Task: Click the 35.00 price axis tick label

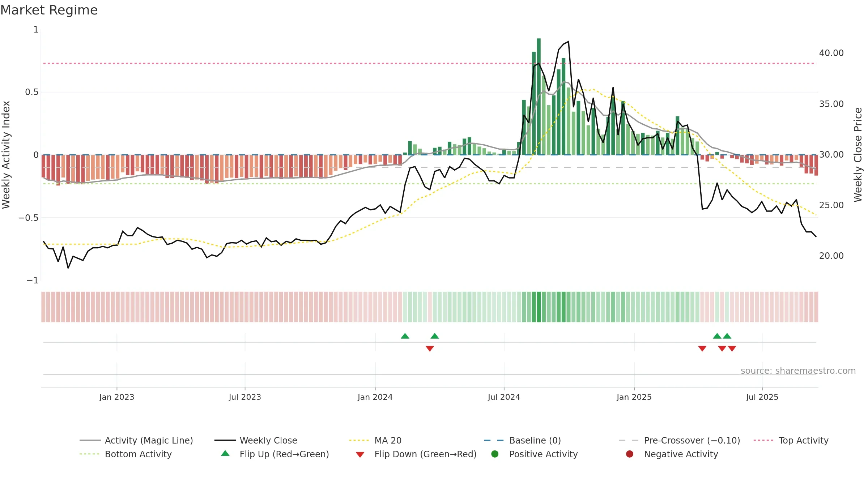Action: point(831,104)
